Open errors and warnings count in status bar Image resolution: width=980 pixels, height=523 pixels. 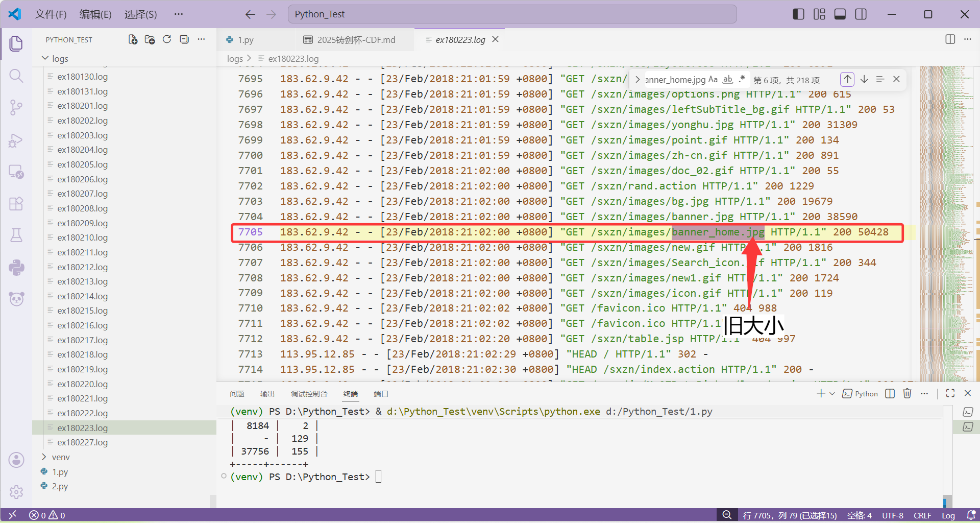pos(47,515)
